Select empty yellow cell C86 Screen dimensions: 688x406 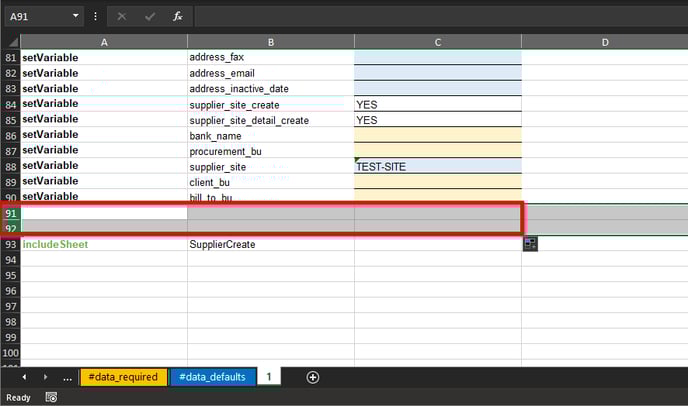(x=438, y=135)
